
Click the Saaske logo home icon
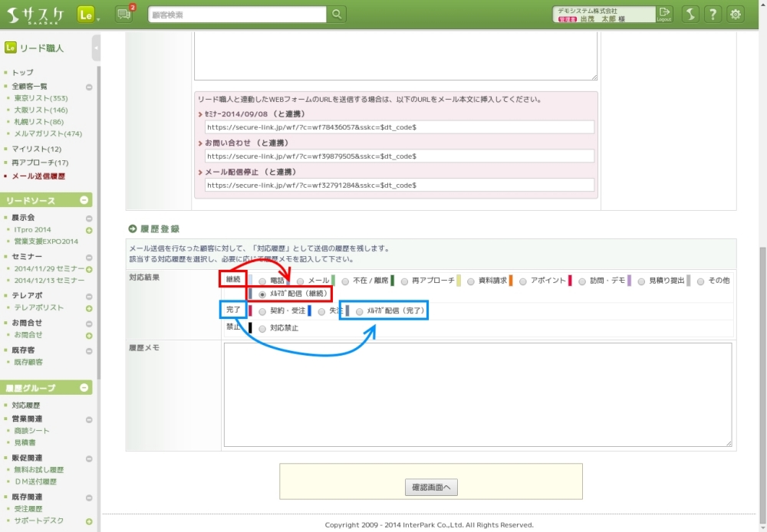[x=36, y=14]
